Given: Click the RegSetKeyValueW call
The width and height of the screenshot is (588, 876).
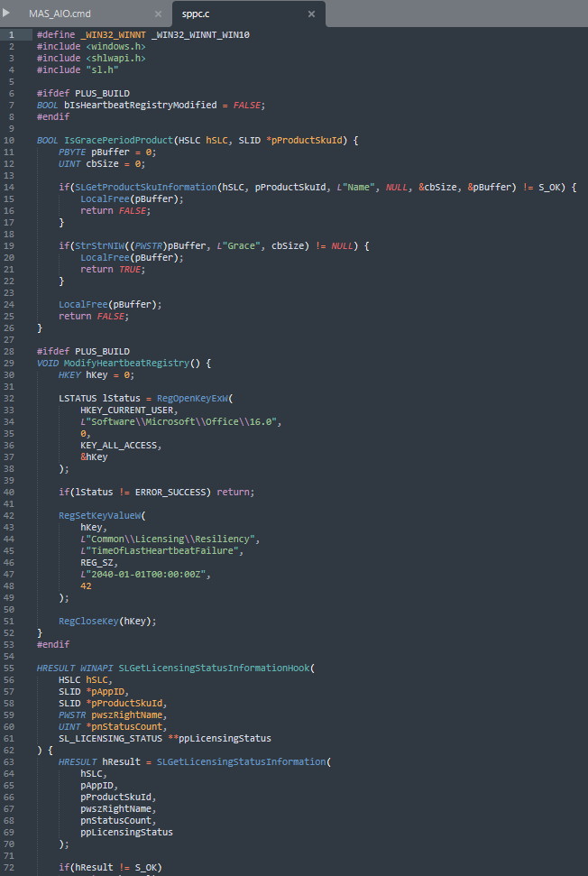Looking at the screenshot, I should click(x=99, y=516).
